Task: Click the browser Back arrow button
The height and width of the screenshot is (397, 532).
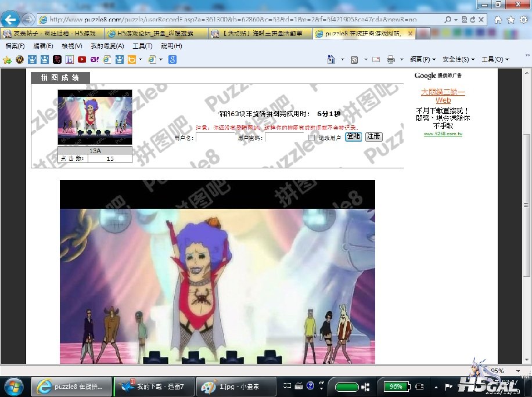Action: [11, 19]
